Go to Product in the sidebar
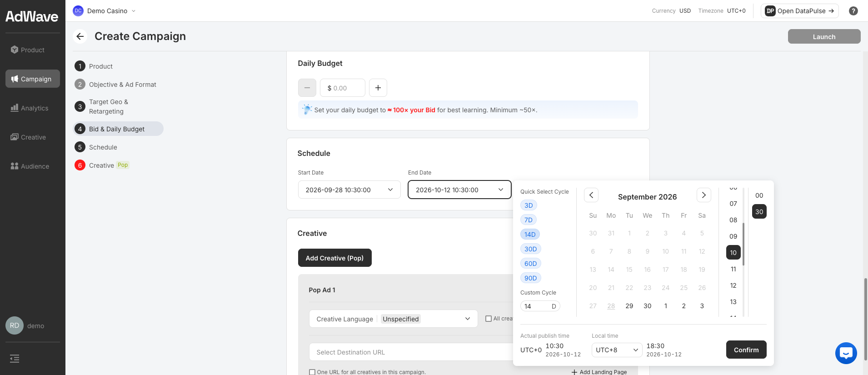Screen dimensions: 868x375 pos(33,50)
